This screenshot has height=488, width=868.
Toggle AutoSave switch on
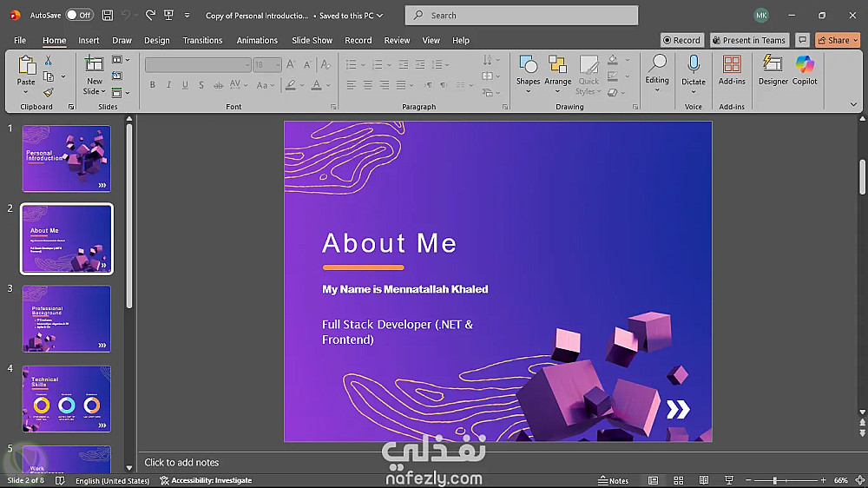[x=80, y=15]
